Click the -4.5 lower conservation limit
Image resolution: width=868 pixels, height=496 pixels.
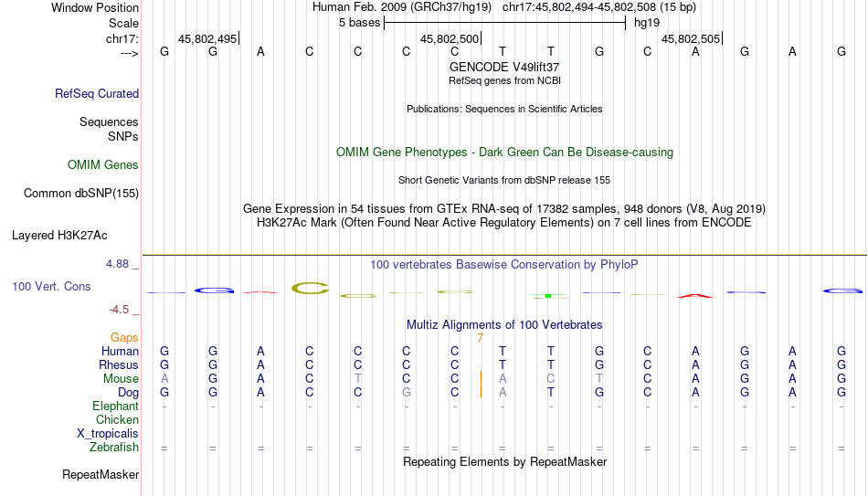(x=119, y=310)
